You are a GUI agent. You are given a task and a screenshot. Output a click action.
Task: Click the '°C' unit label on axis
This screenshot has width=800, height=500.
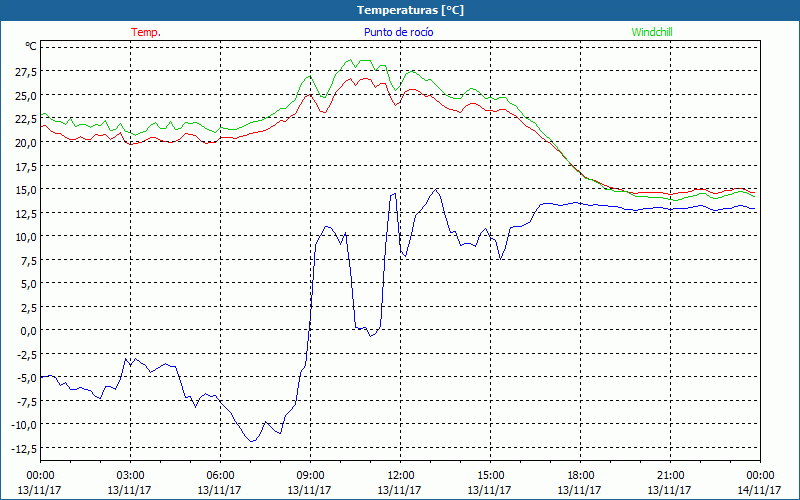[31, 46]
